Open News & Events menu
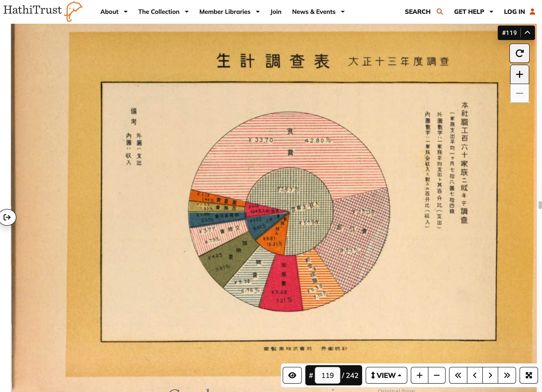This screenshot has height=392, width=542. 318,12
